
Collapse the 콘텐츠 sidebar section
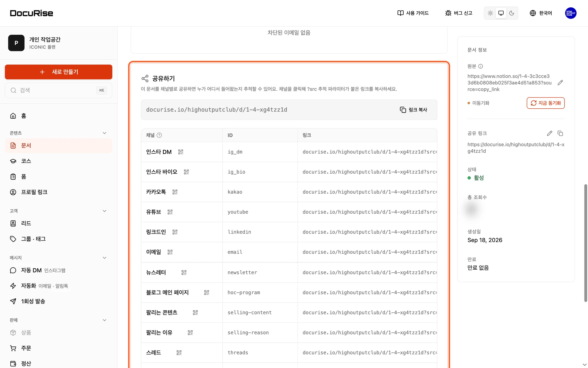(x=104, y=133)
